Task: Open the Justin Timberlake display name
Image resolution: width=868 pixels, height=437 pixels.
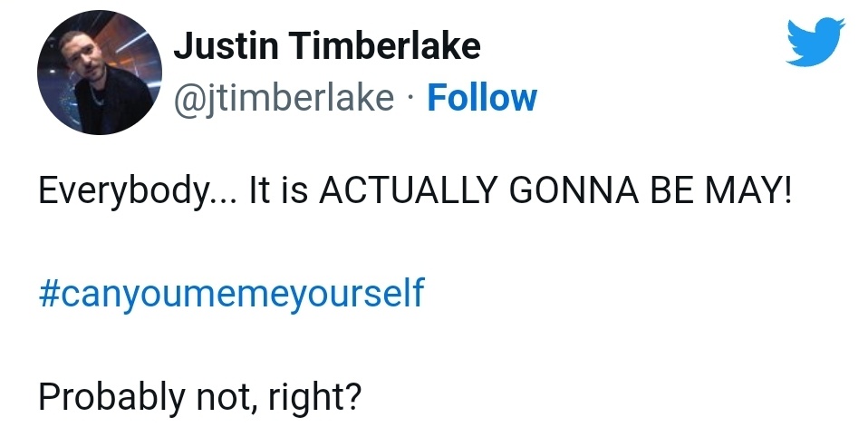Action: pos(326,45)
